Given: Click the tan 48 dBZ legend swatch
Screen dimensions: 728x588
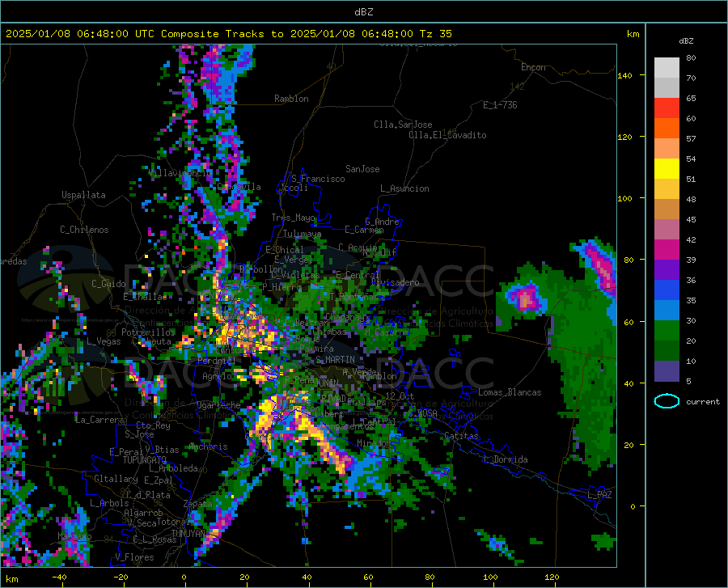Looking at the screenshot, I should [x=667, y=209].
